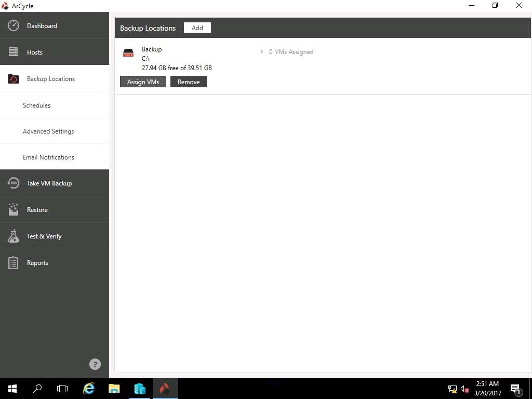The width and height of the screenshot is (532, 399).
Task: Open the Action Center notifications icon
Action: [515, 389]
